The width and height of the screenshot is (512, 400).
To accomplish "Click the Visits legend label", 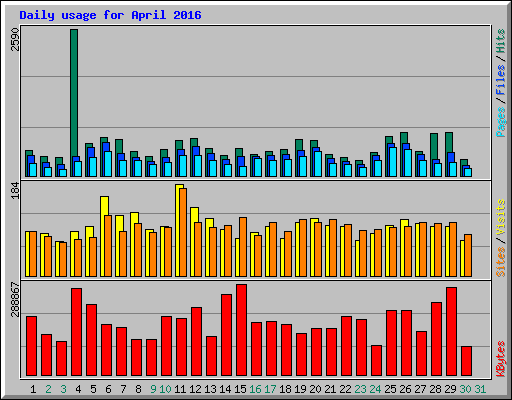I will (500, 217).
